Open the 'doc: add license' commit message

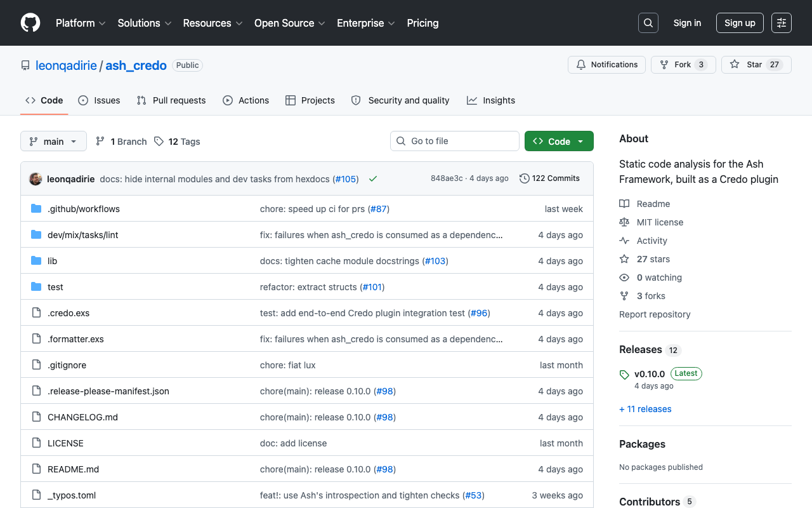coord(294,443)
